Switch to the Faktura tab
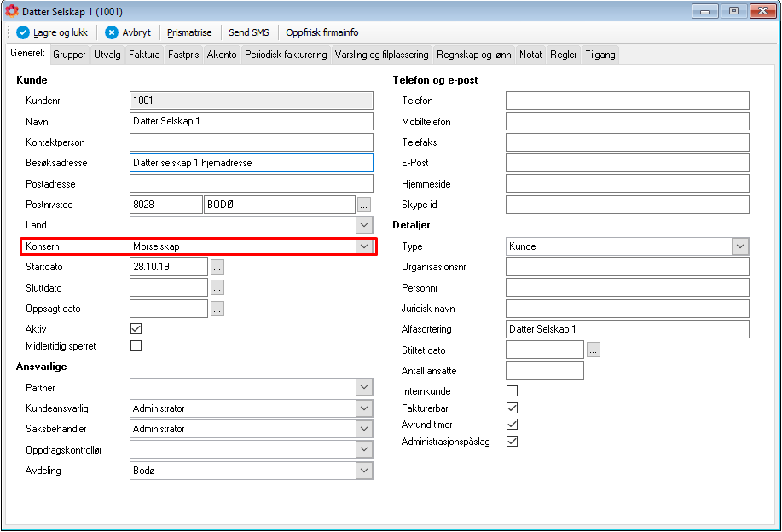The height and width of the screenshot is (532, 782). pyautogui.click(x=144, y=55)
